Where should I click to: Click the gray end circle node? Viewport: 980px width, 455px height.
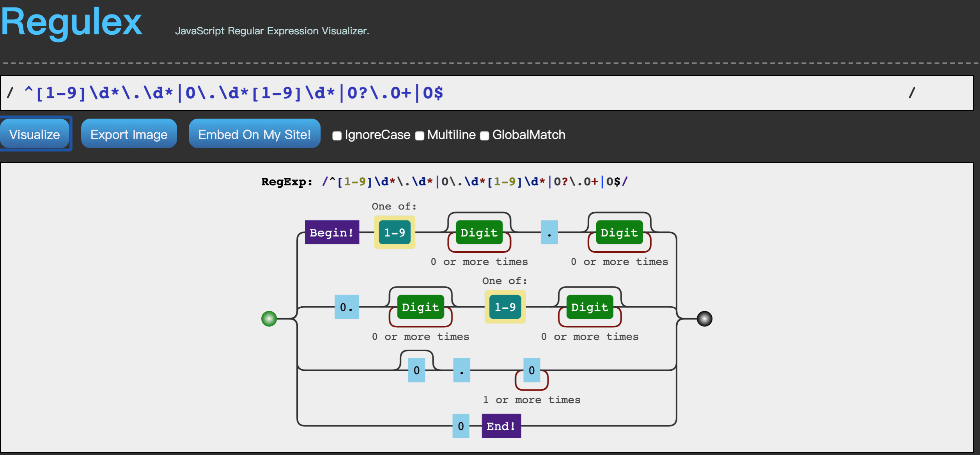pos(704,319)
